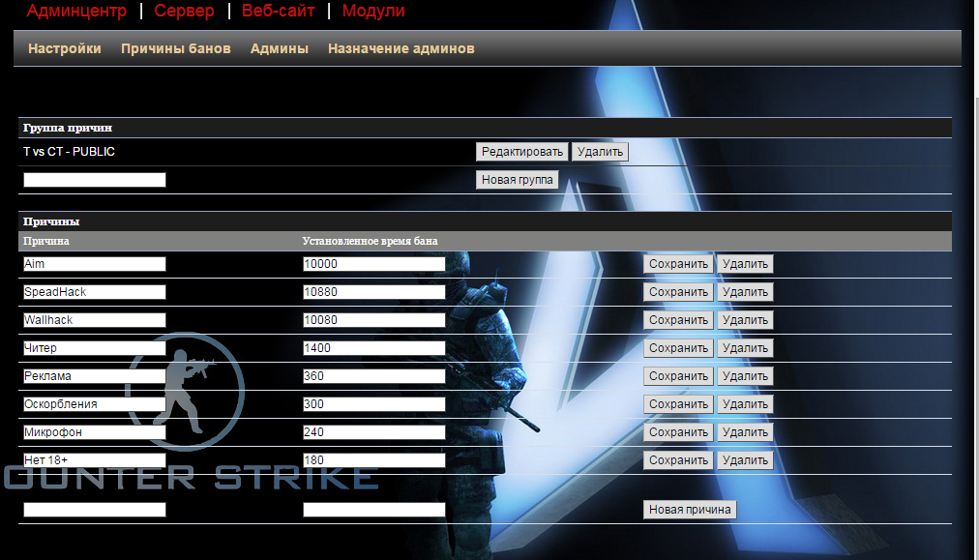This screenshot has width=979, height=560.
Task: Delete the Микрофон reason row
Action: coord(745,432)
